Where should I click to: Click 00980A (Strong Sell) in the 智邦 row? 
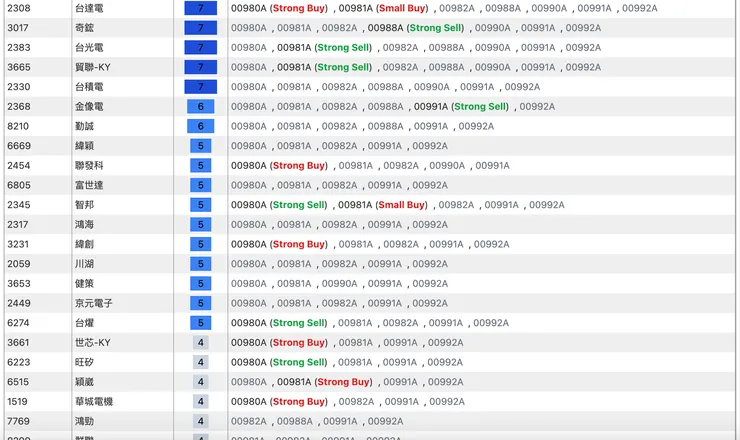coord(279,205)
